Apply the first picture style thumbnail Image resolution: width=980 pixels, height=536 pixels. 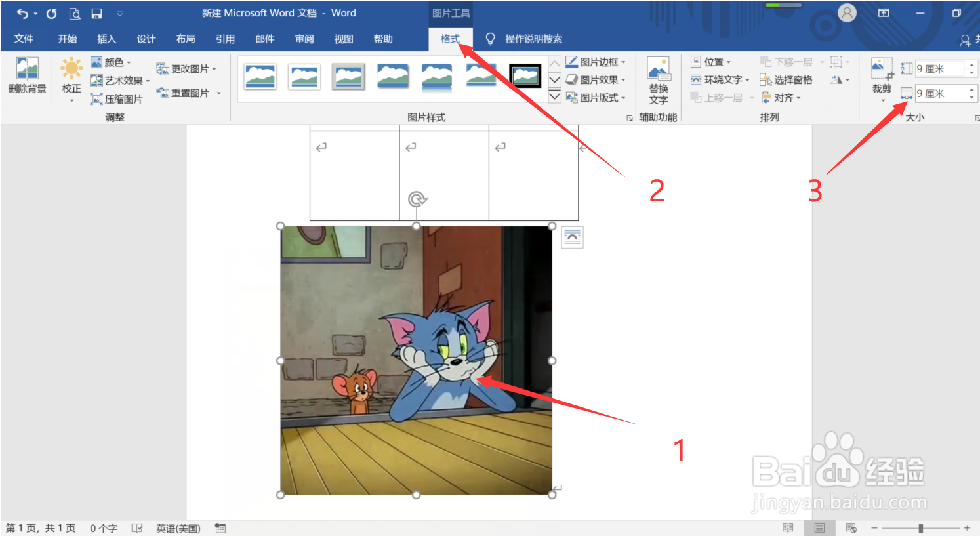[x=260, y=77]
